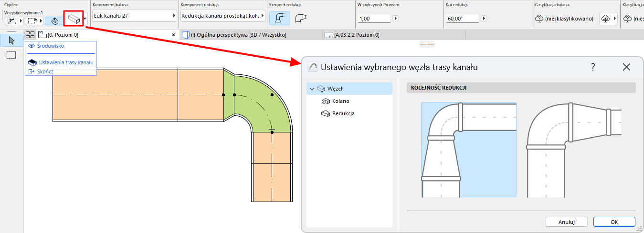Click the radius coefficient field 1,00
Image resolution: width=644 pixels, height=233 pixels.
374,19
